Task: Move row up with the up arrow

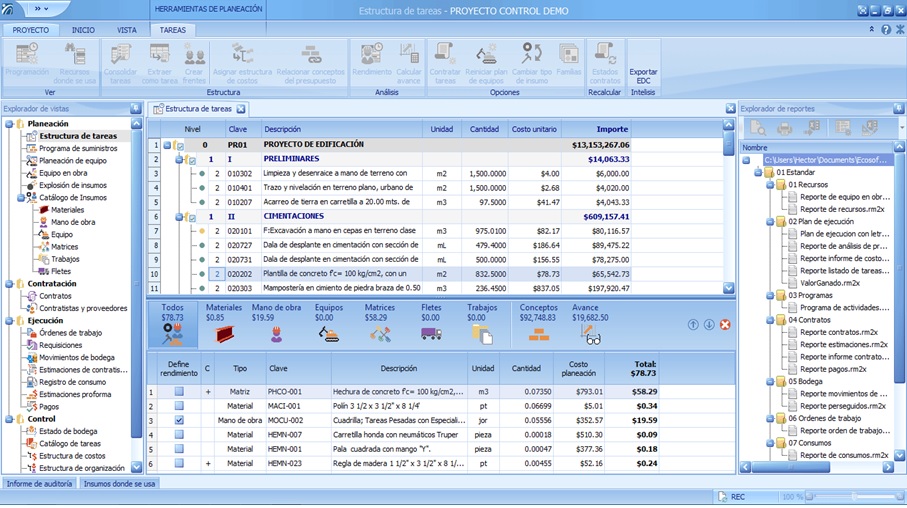Action: pyautogui.click(x=693, y=325)
